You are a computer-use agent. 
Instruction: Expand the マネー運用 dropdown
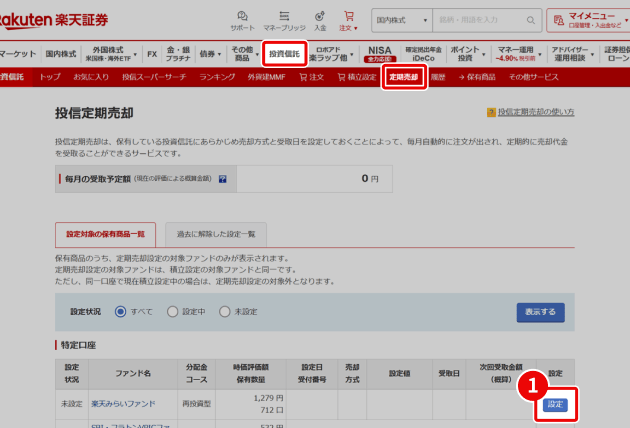[x=519, y=54]
